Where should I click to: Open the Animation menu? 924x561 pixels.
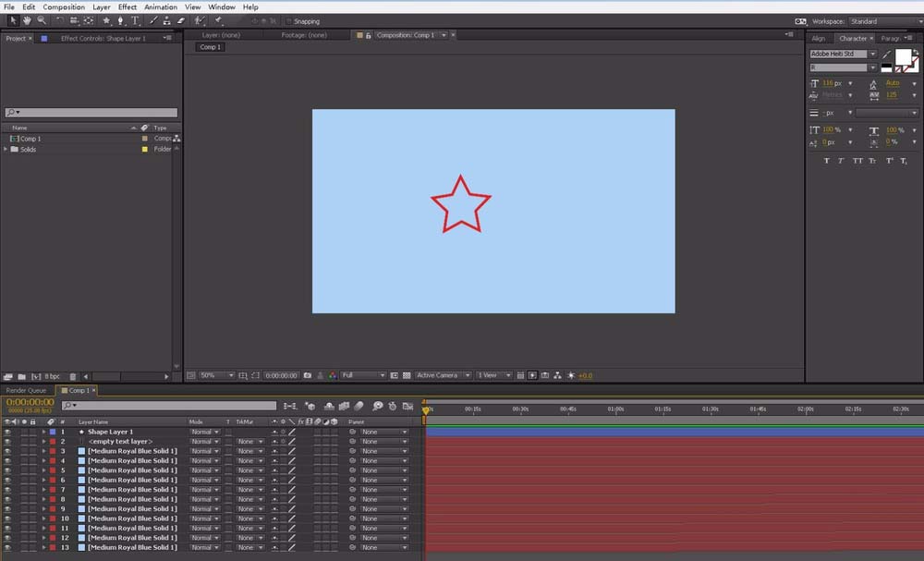(x=161, y=7)
